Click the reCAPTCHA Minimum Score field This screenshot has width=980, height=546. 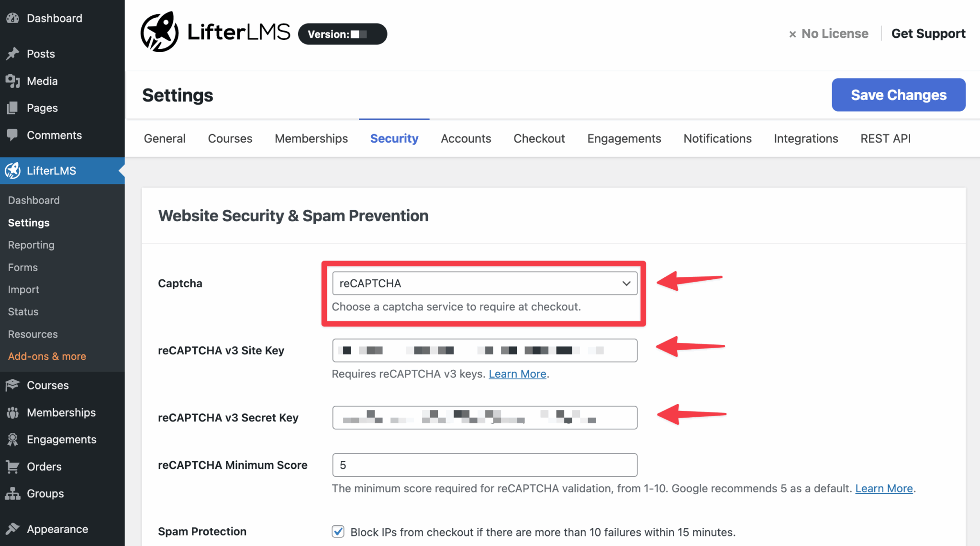tap(484, 465)
